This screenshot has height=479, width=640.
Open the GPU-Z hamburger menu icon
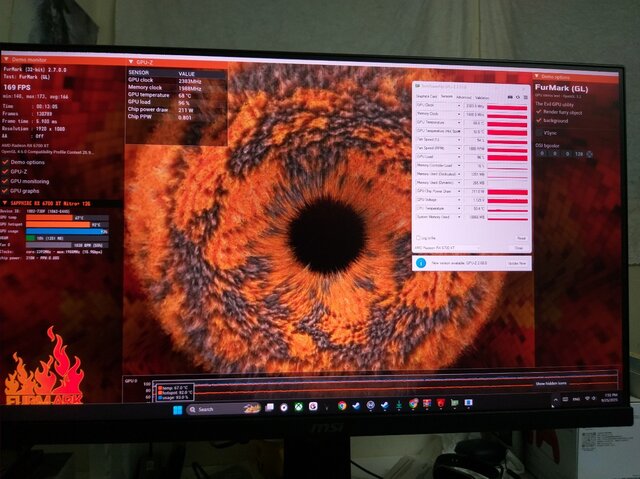525,97
